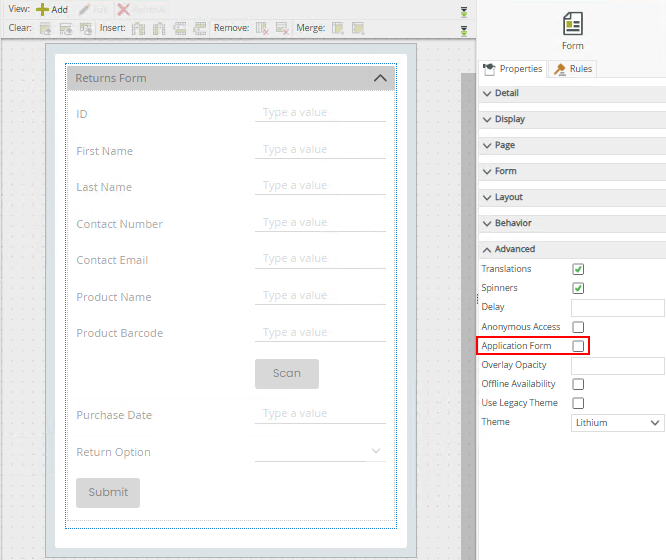Click the panel splitter handle dots

click(x=477, y=299)
